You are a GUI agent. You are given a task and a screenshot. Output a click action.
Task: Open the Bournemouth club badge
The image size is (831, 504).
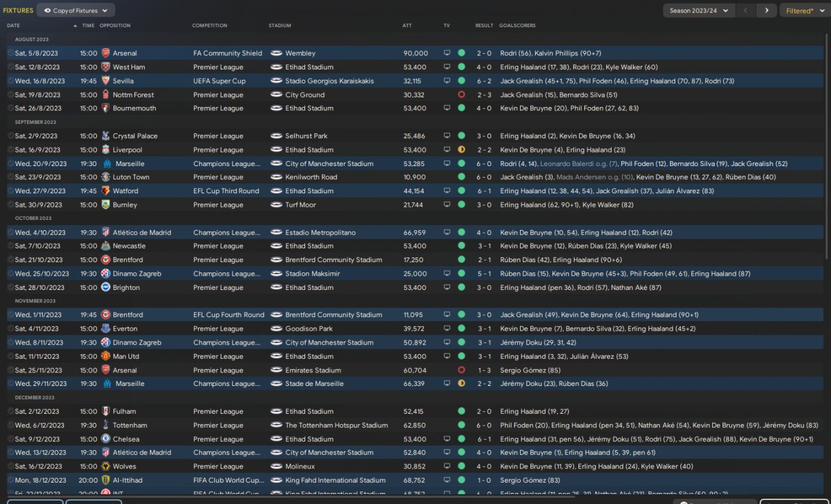[x=106, y=108]
